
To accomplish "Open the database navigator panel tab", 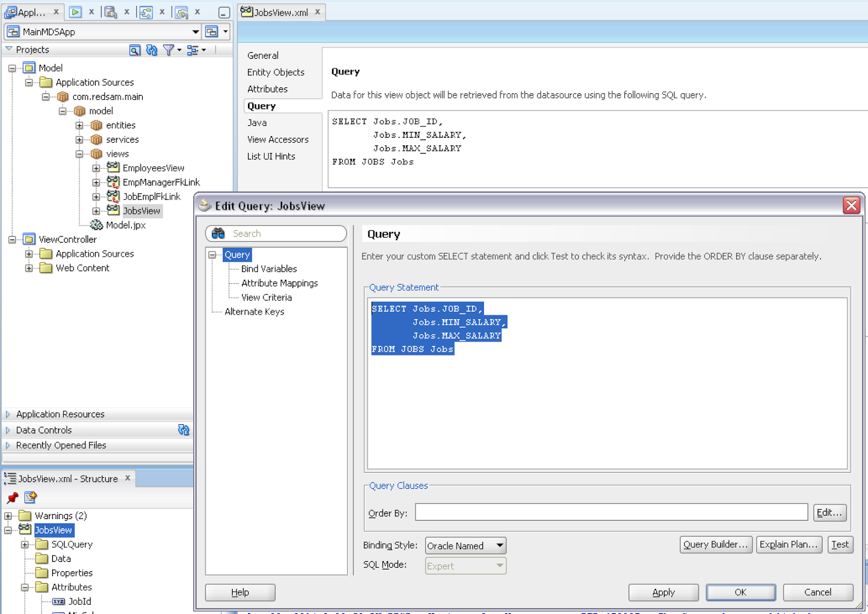I will [111, 12].
